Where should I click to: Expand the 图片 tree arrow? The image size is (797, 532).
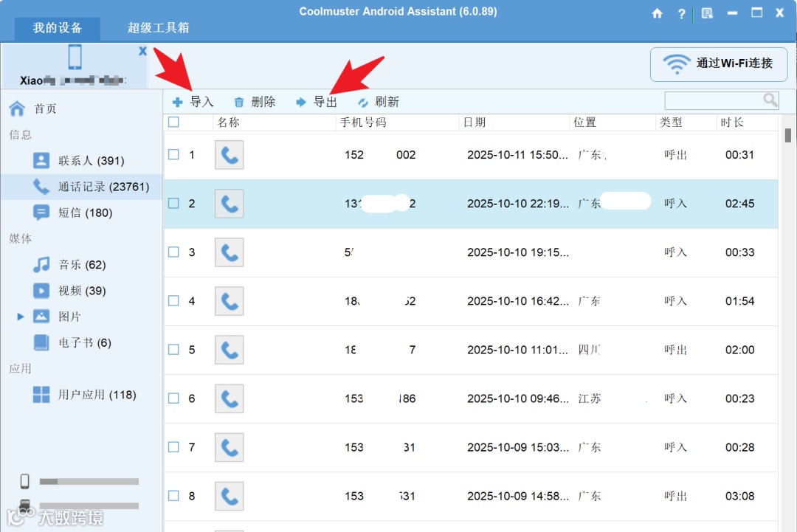coord(21,317)
